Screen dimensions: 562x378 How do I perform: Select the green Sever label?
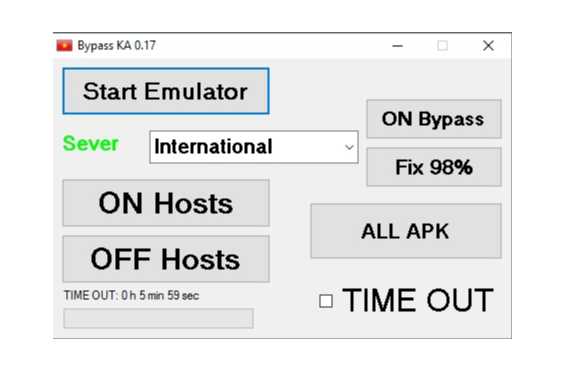click(91, 144)
